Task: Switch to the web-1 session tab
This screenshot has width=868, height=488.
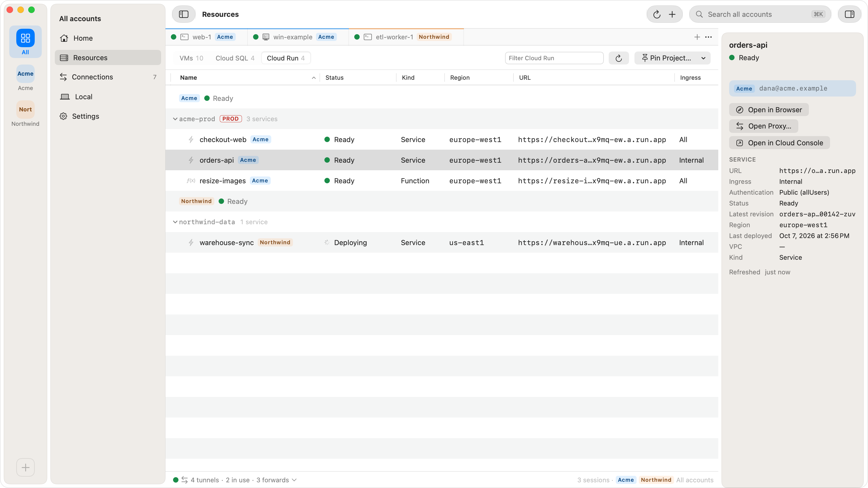Action: [x=206, y=37]
